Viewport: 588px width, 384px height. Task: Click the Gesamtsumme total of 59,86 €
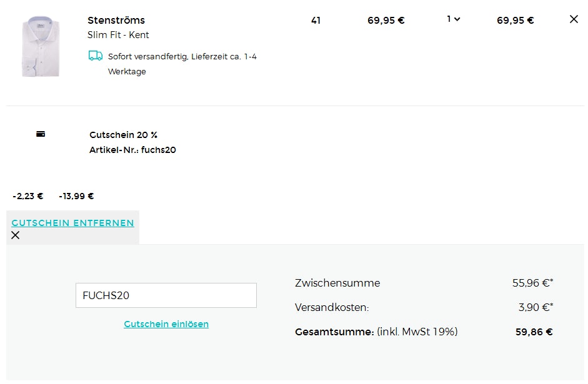click(534, 332)
